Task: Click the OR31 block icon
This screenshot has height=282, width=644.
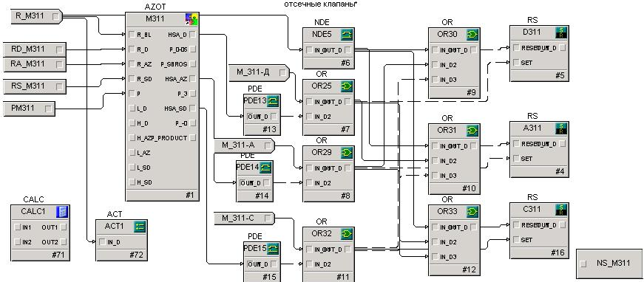Action: [x=472, y=131]
